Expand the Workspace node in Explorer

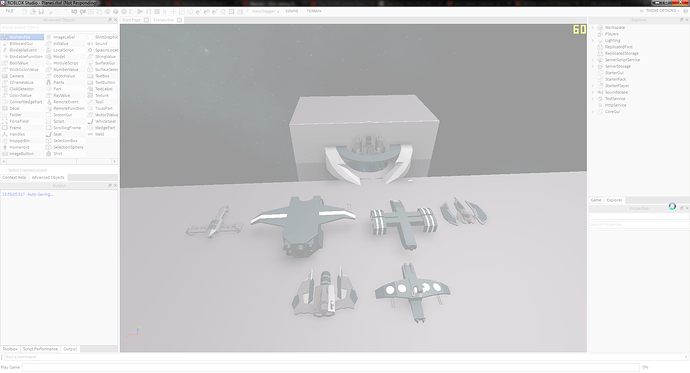pyautogui.click(x=593, y=27)
